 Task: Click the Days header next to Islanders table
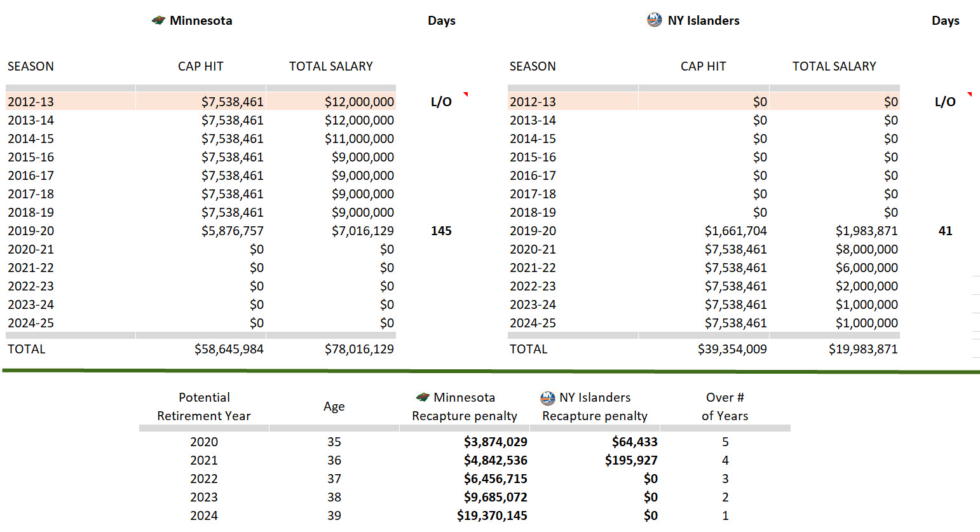click(x=946, y=20)
